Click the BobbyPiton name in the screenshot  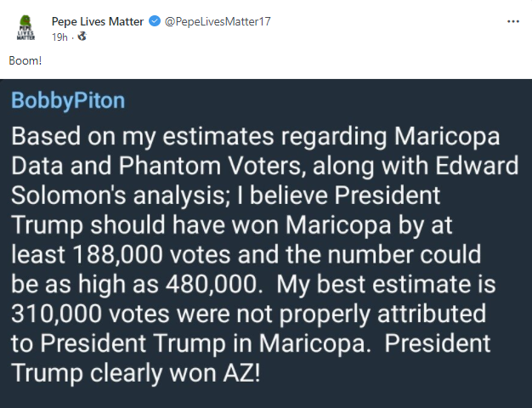[x=68, y=100]
